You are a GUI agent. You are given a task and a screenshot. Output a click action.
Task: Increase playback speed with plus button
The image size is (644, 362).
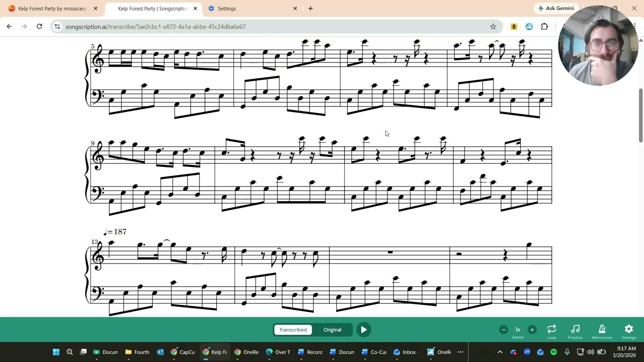pos(532,330)
